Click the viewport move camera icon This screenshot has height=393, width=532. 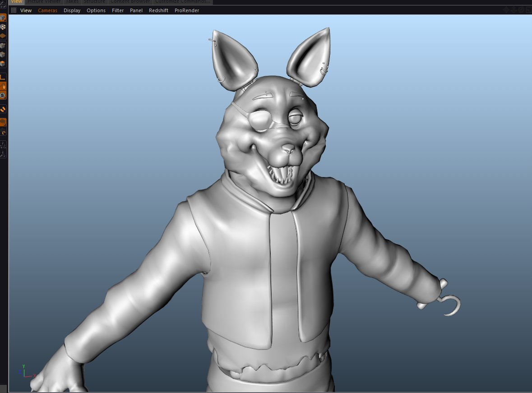507,10
